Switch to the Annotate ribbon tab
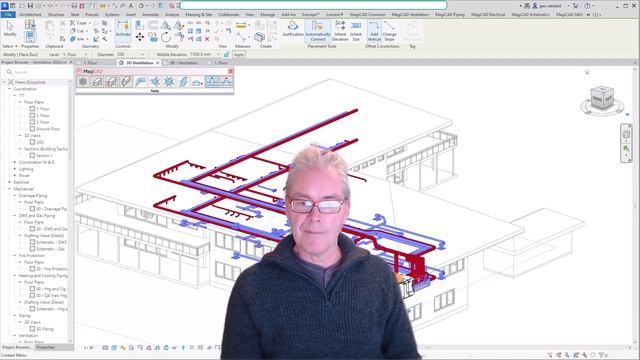Screen dimensions: 640x360 coord(150,14)
